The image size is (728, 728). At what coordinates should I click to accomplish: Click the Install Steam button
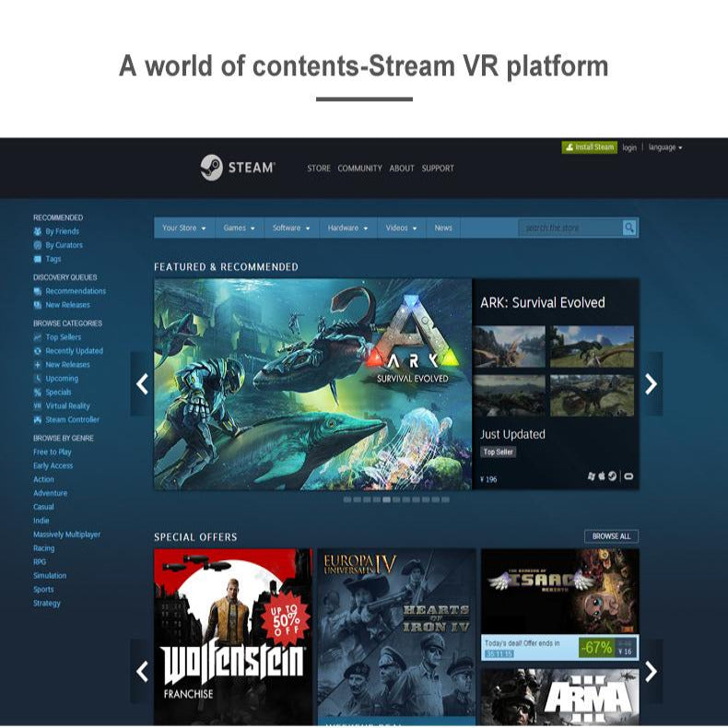(589, 147)
